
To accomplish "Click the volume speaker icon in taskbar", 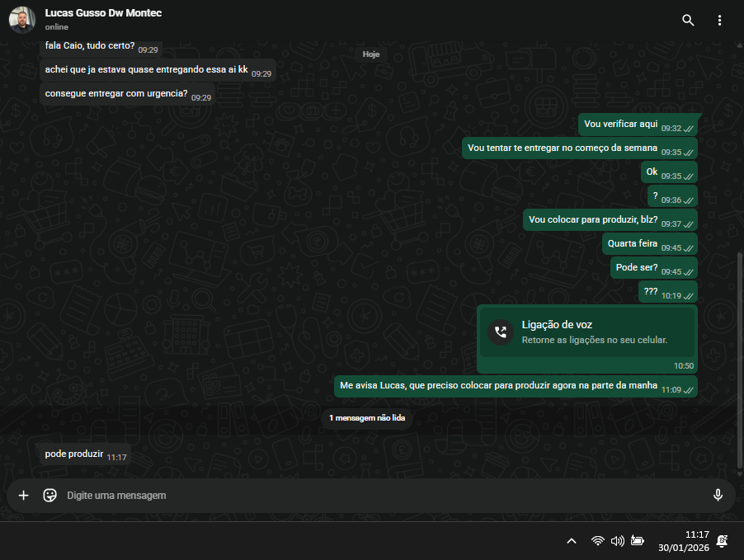I will pyautogui.click(x=617, y=541).
